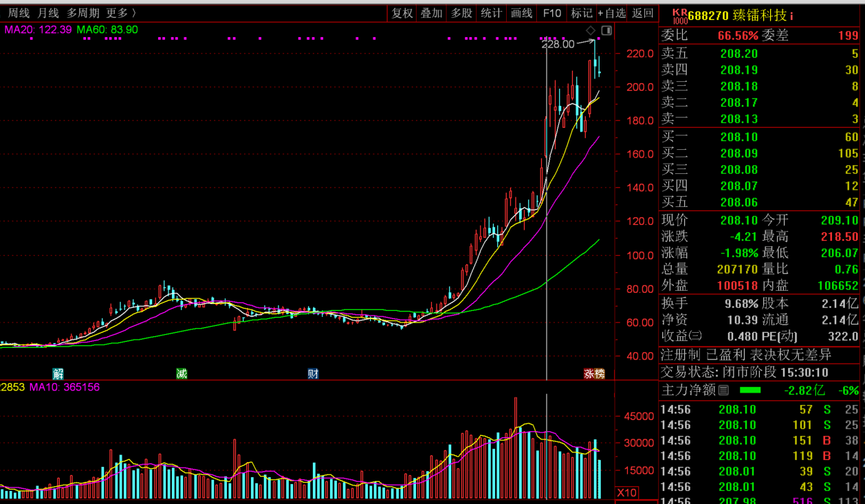
Task: Click the 解 event marker on the chart
Action: click(x=58, y=373)
